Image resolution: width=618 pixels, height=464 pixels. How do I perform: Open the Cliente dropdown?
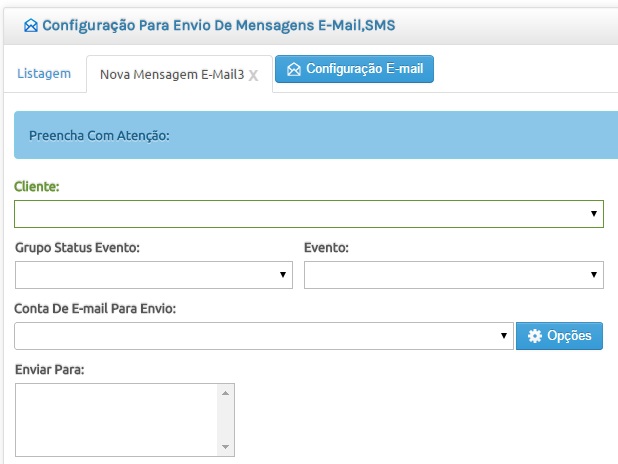click(309, 214)
